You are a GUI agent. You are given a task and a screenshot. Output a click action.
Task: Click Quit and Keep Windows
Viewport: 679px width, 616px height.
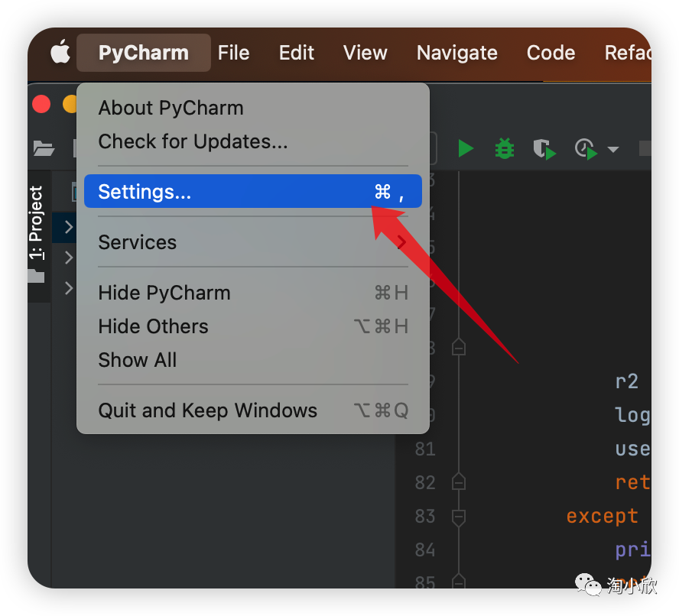(207, 410)
